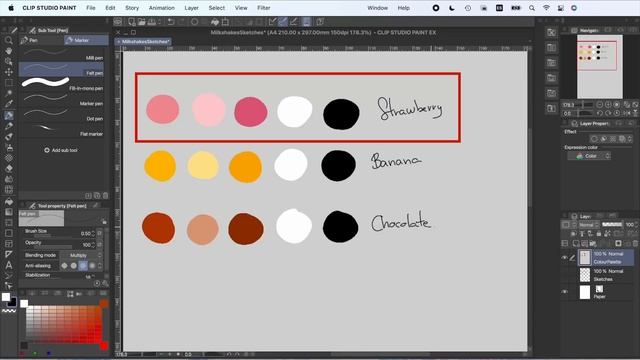Select the Airbrush tool
The width and height of the screenshot is (640, 360).
tap(9, 147)
